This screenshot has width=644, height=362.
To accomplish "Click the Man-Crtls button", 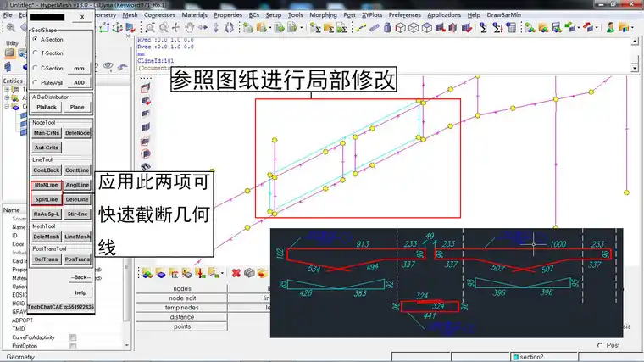I will tap(47, 133).
